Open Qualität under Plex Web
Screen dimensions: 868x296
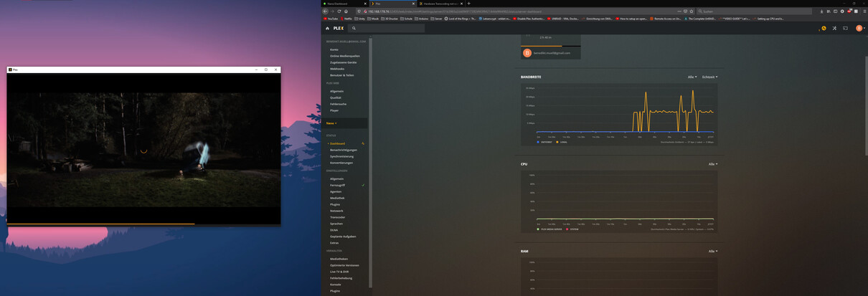point(336,97)
